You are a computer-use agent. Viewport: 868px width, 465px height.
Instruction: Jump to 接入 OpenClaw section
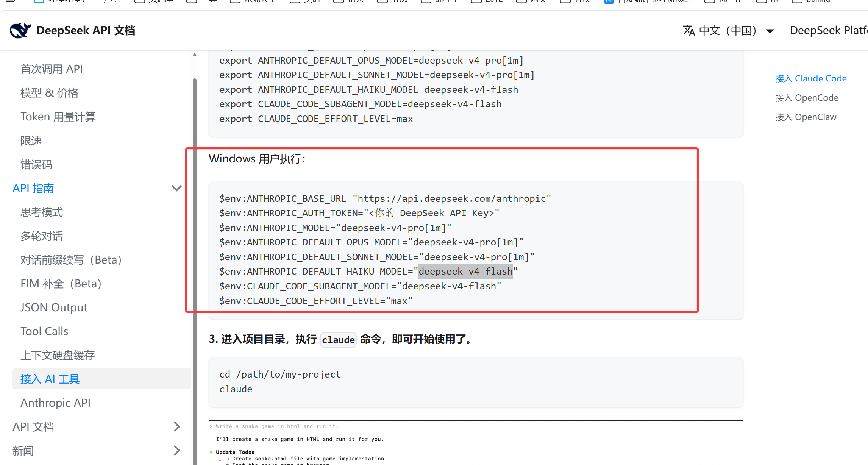point(806,117)
